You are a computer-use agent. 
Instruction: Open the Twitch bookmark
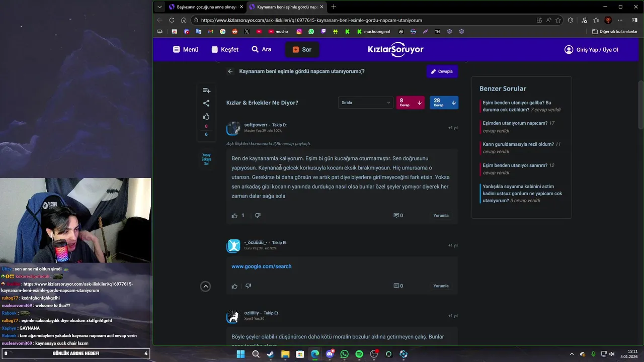323,31
